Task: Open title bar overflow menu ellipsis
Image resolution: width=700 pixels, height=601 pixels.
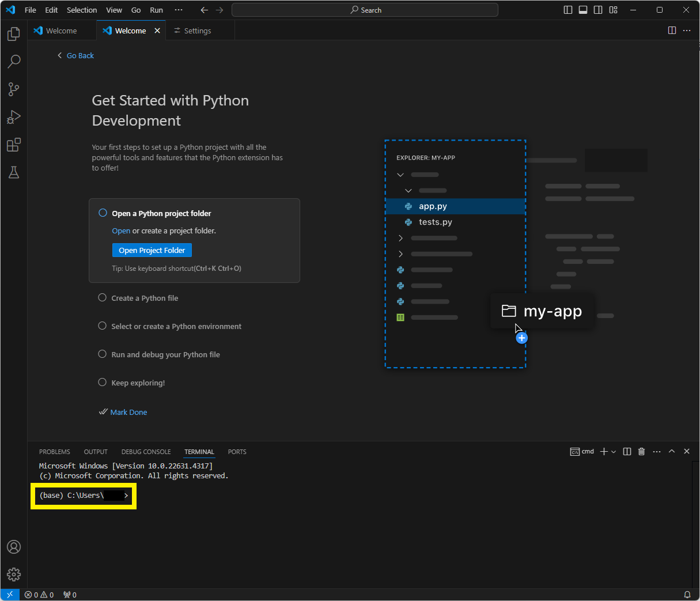Action: tap(179, 10)
